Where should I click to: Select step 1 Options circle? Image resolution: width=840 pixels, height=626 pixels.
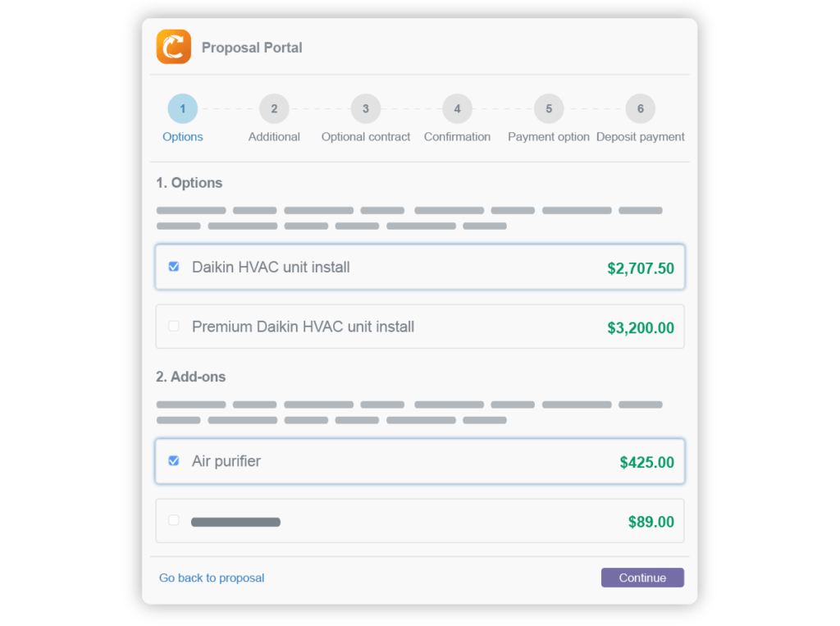click(183, 108)
